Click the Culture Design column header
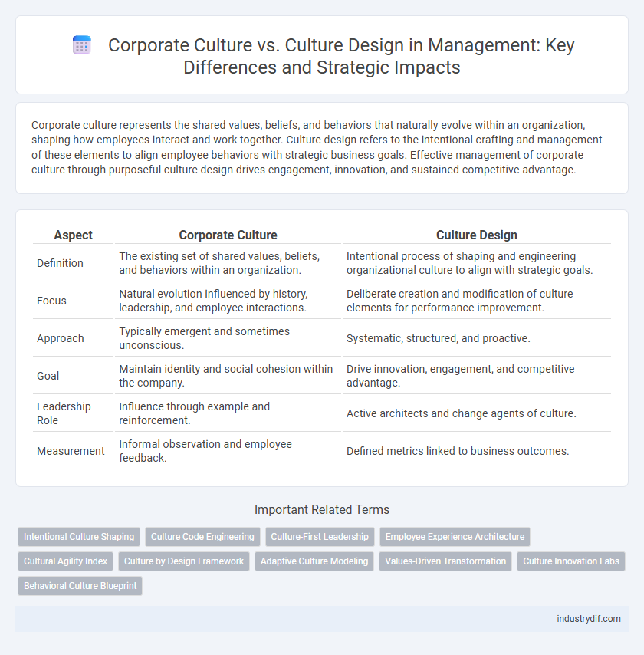Viewport: 644px width, 655px height. 476,235
